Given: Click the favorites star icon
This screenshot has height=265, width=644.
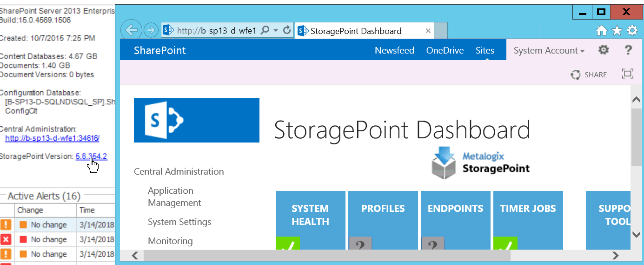Looking at the screenshot, I should (617, 31).
